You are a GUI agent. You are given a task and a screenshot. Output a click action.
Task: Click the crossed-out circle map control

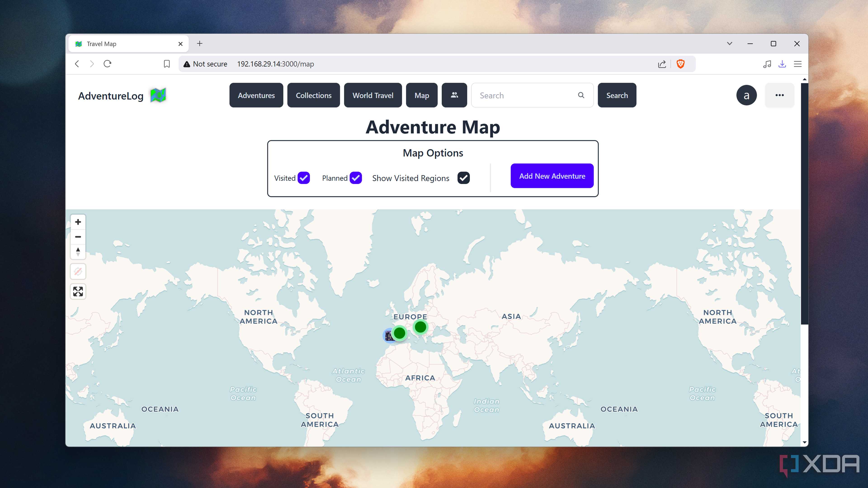point(78,271)
